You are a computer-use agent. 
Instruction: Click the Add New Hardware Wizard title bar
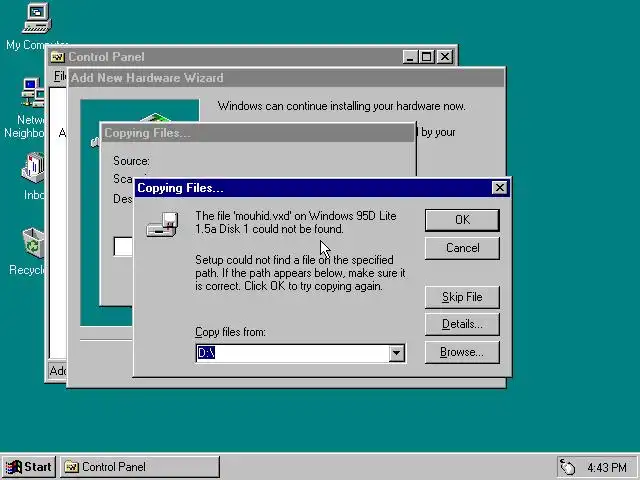tap(286, 78)
